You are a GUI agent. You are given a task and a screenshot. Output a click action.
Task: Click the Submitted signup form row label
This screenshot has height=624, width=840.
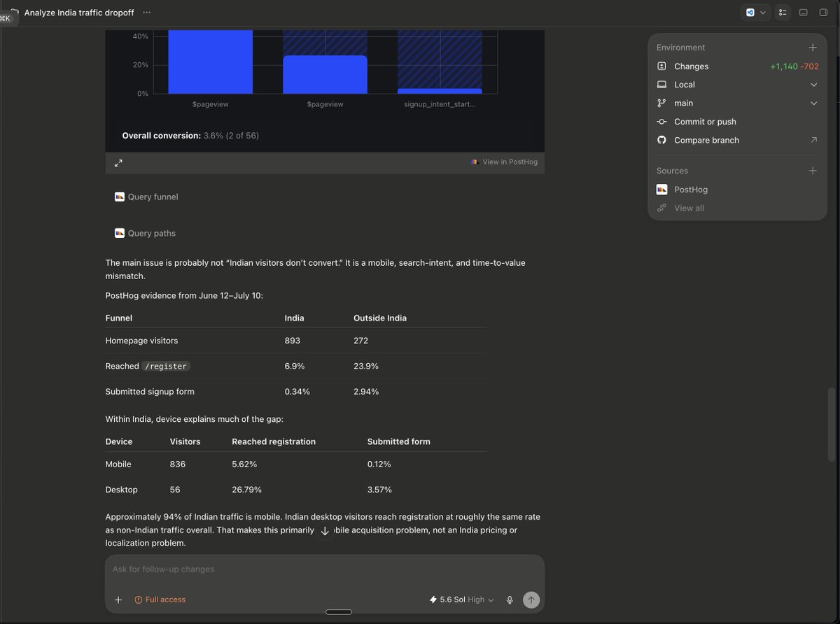[150, 392]
